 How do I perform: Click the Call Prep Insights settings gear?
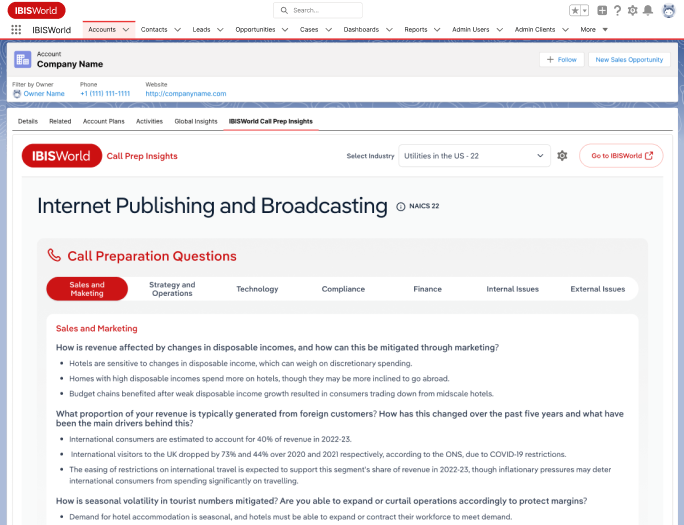(562, 156)
